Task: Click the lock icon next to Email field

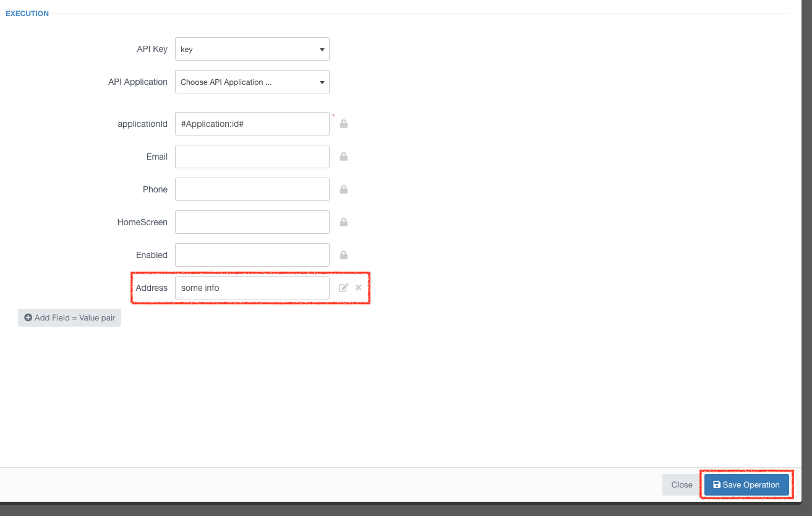Action: click(x=344, y=157)
